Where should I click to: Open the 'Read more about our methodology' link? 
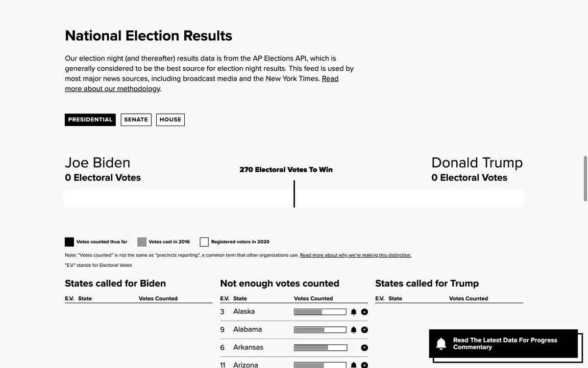tap(113, 89)
